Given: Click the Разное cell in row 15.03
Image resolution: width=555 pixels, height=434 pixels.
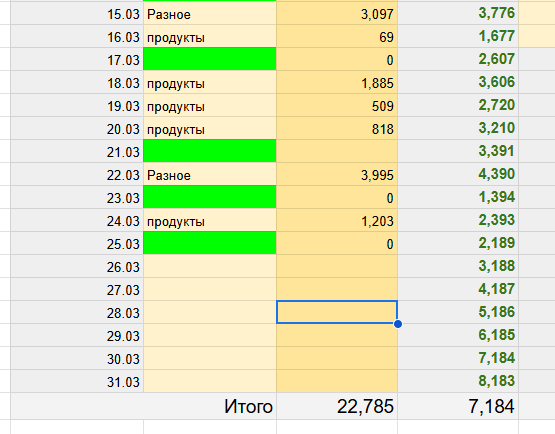Looking at the screenshot, I should (210, 13).
